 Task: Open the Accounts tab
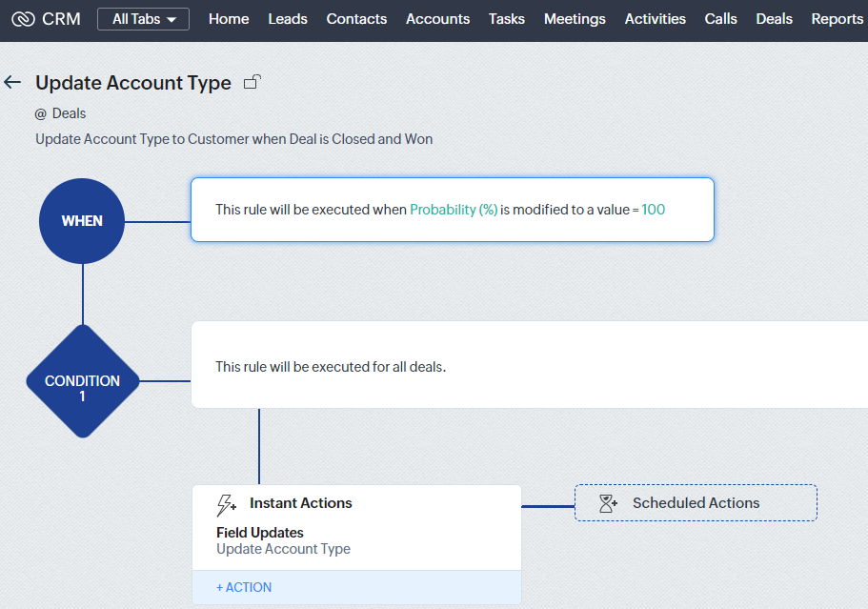(438, 19)
